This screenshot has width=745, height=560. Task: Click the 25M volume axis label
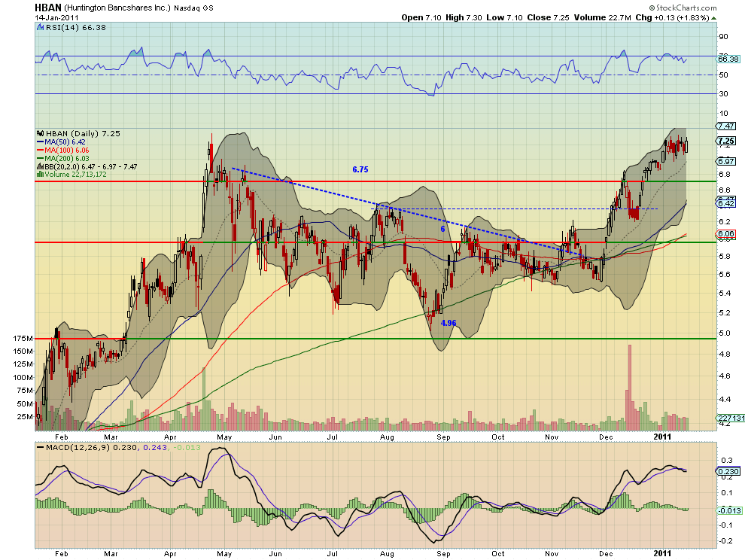[25, 417]
